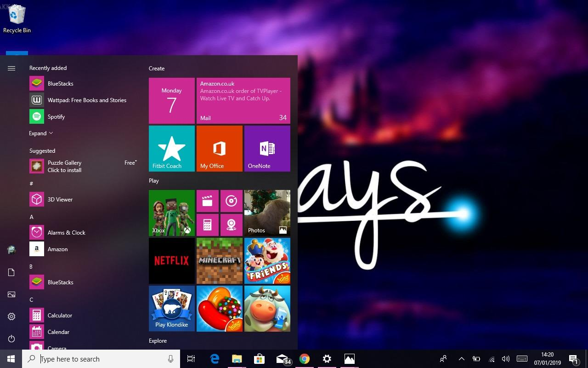Screen dimensions: 588x368
Task: Expand the Recently added list
Action: pos(41,133)
